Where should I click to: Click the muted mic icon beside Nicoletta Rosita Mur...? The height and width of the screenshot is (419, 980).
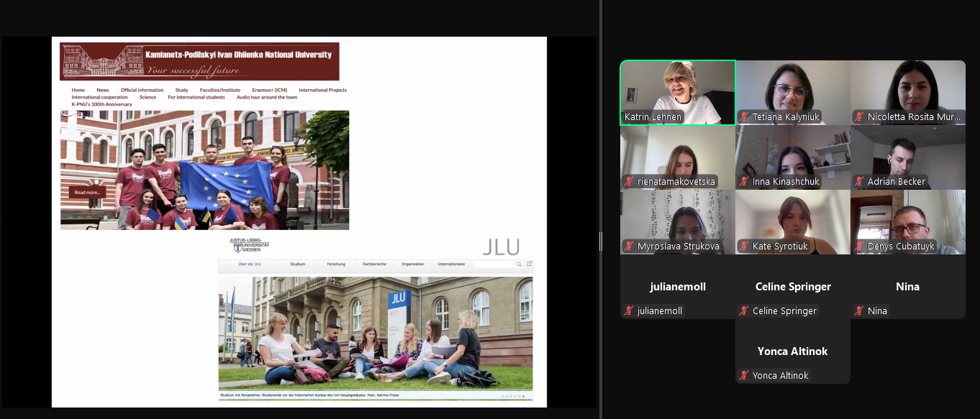859,117
